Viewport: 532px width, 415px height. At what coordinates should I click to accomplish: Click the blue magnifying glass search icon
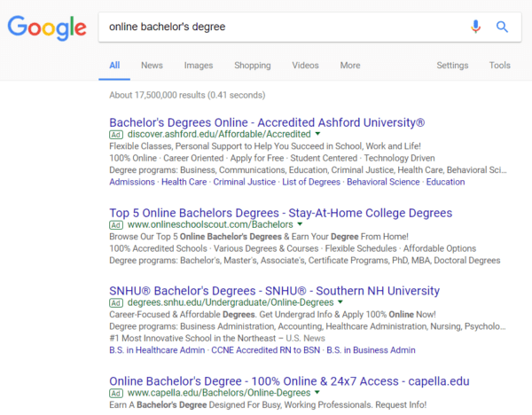(502, 27)
